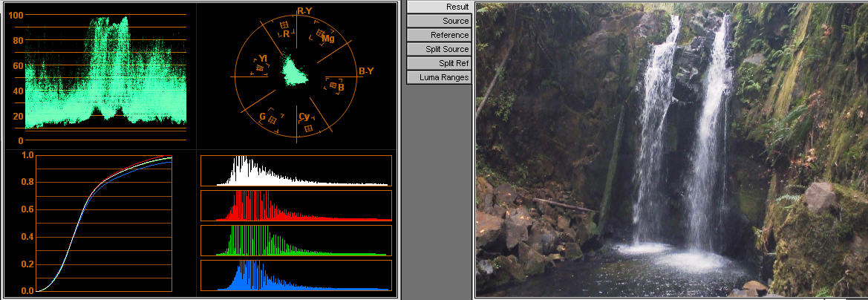Click the magenta Mg target on vectorscope
The height and width of the screenshot is (300, 868).
(322, 34)
